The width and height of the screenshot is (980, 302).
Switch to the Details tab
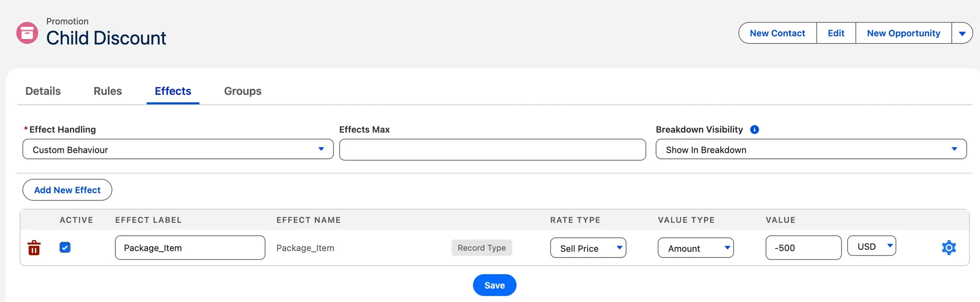pos(43,91)
